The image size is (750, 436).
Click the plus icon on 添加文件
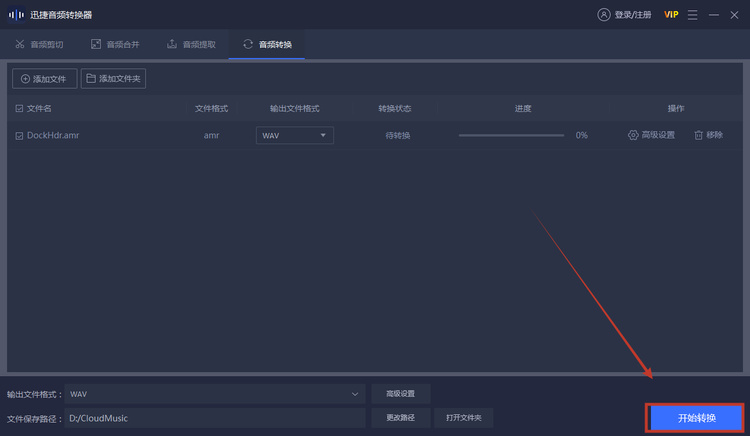(25, 79)
